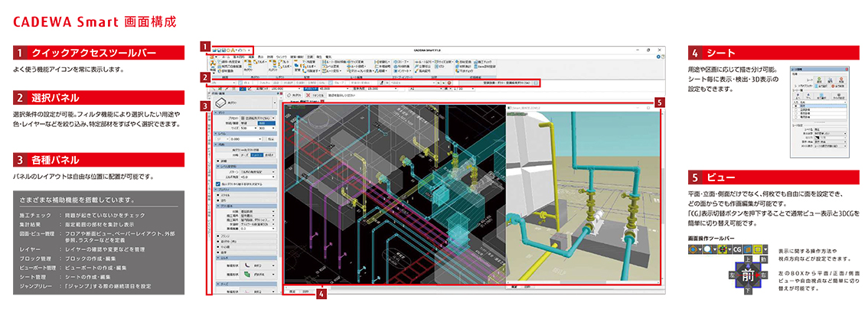Click the 動 corner on the view cube
This screenshot has width=868, height=325.
pyautogui.click(x=764, y=260)
